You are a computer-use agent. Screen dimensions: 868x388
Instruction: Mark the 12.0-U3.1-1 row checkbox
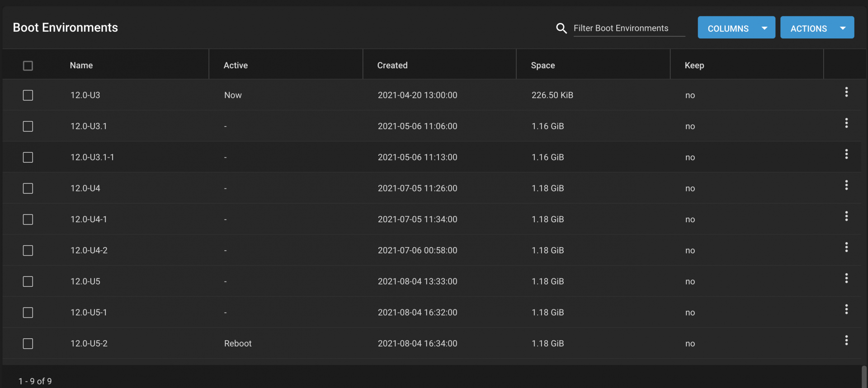pos(28,157)
